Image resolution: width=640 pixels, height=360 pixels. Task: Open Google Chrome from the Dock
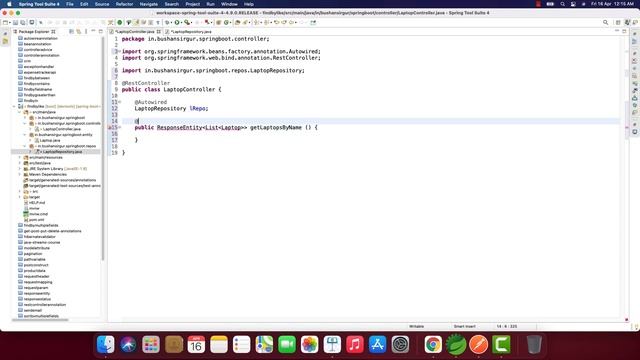point(433,344)
